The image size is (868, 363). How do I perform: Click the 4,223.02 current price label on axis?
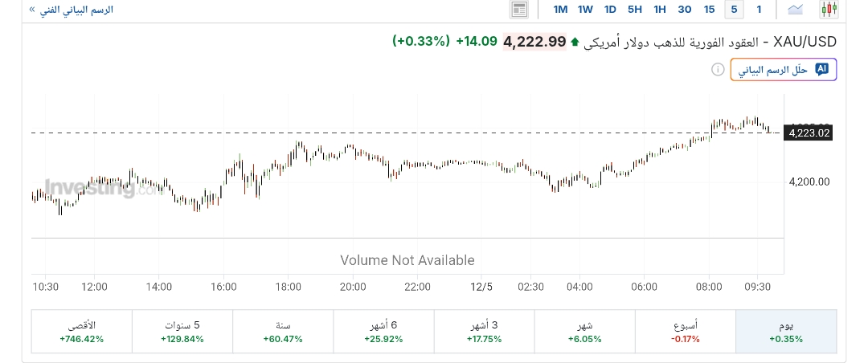809,133
